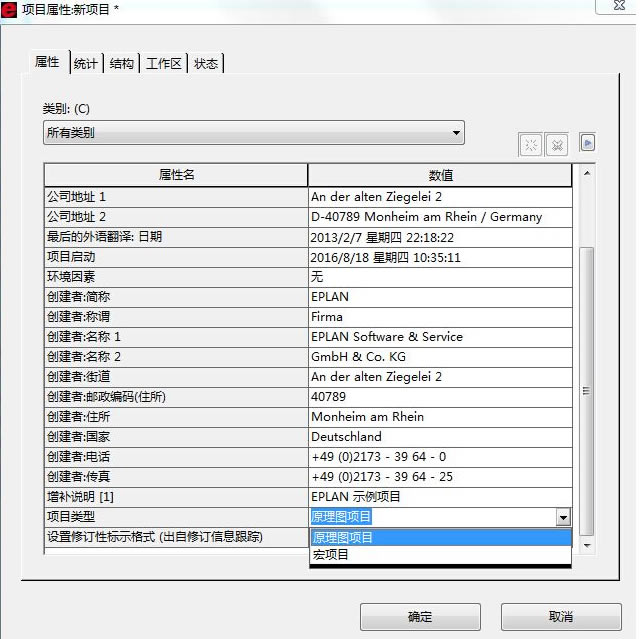640x639 pixels.
Task: Select the 状态 tab
Action: tap(206, 64)
